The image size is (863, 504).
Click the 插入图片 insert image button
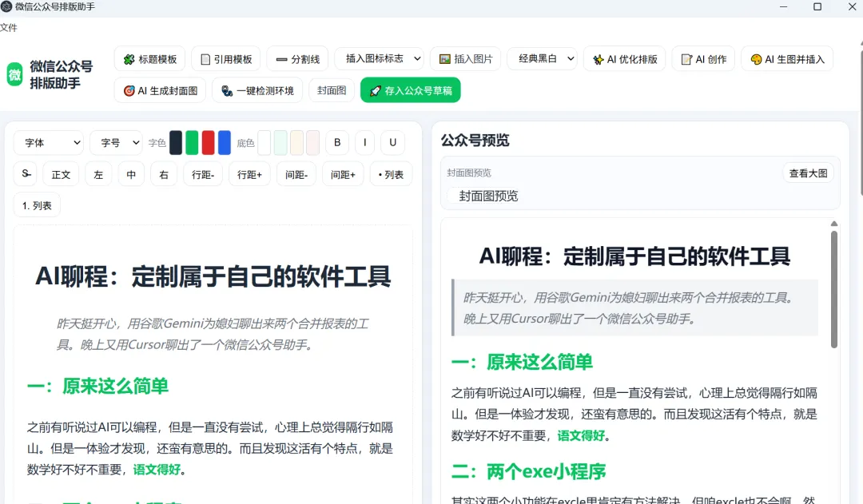point(466,59)
